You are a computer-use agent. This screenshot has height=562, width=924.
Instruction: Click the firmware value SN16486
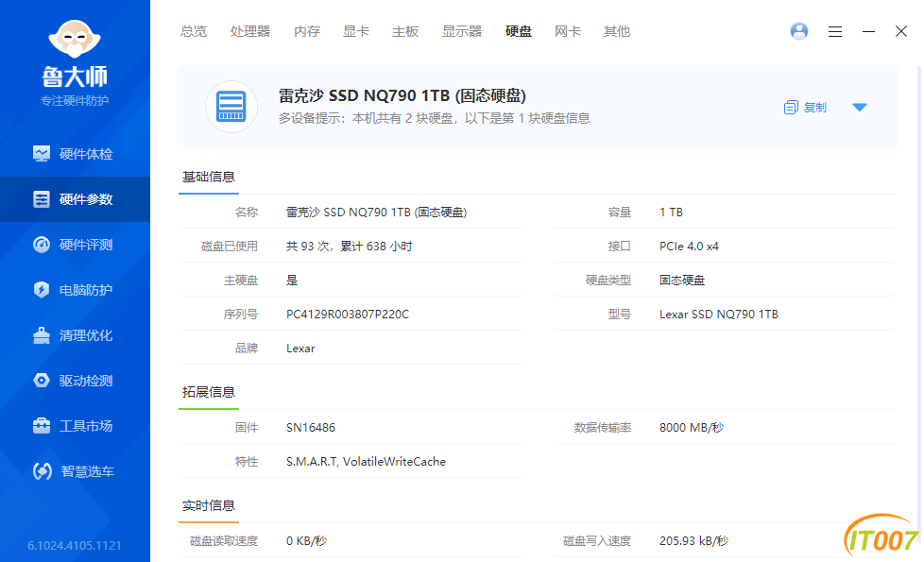311,428
